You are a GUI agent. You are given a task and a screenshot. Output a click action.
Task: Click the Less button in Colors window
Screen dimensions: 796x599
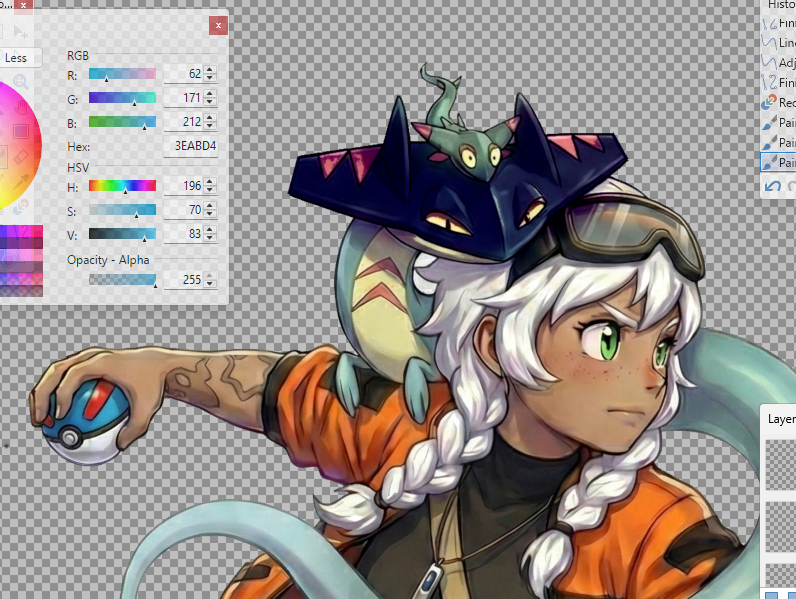(18, 58)
